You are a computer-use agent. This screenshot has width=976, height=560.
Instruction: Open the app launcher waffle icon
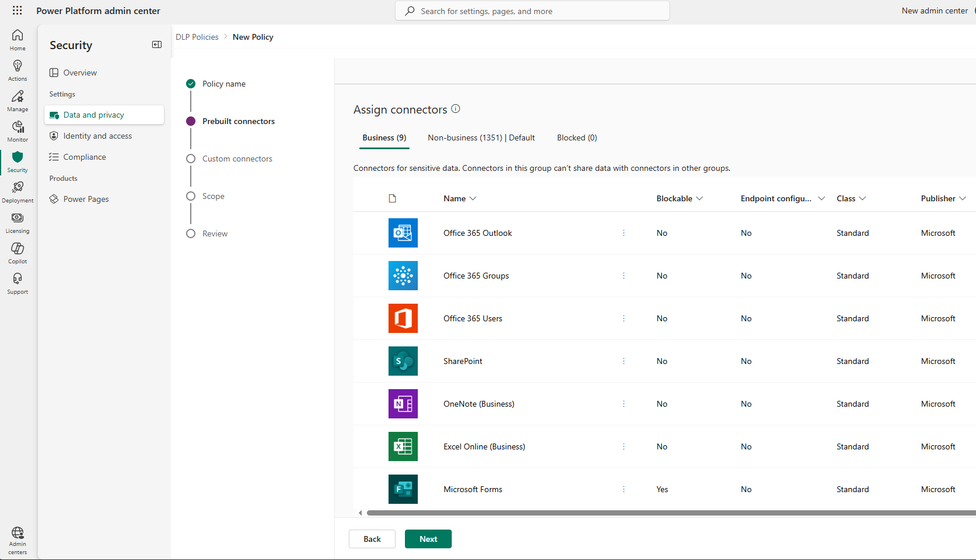tap(17, 11)
